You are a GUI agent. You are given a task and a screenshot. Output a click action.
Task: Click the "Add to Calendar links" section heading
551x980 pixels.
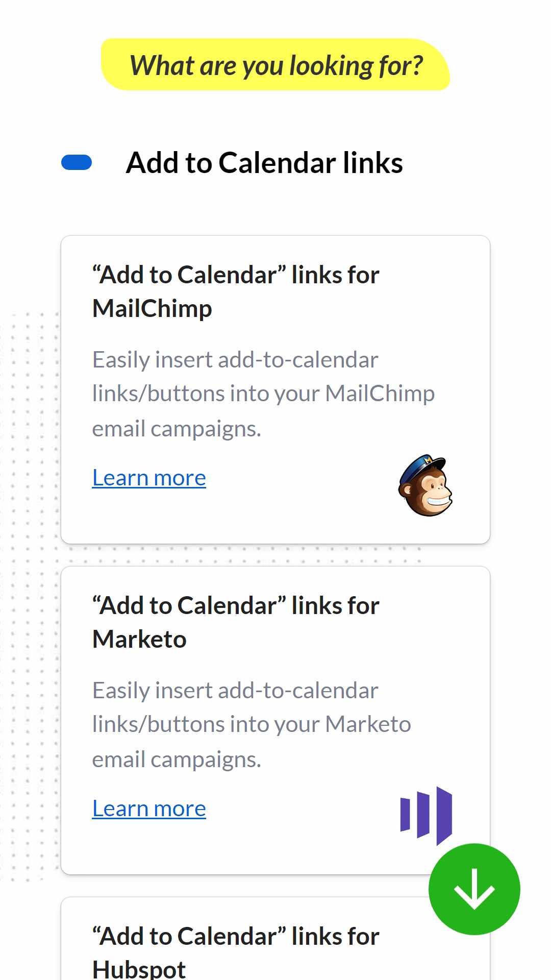coord(264,163)
